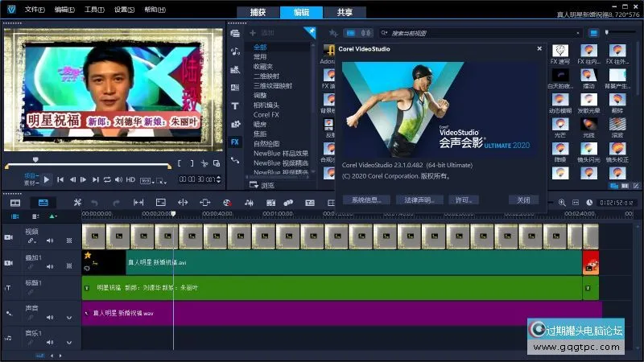644x362 pixels.
Task: Open the timeline tools (wrench) icon
Action: coord(77,203)
